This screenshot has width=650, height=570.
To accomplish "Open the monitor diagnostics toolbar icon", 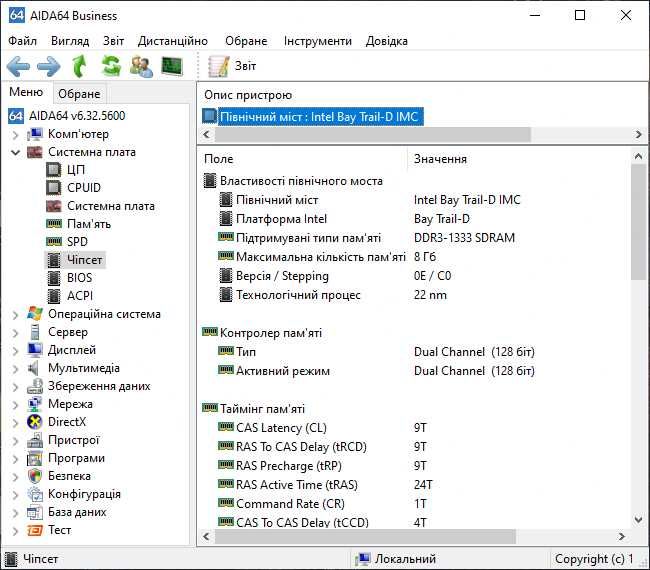I will (172, 66).
